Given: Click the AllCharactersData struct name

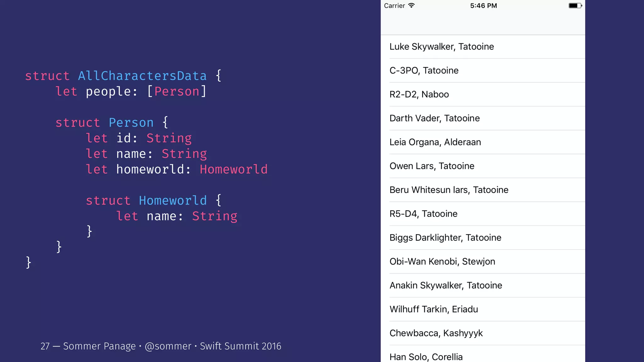Looking at the screenshot, I should [x=142, y=76].
